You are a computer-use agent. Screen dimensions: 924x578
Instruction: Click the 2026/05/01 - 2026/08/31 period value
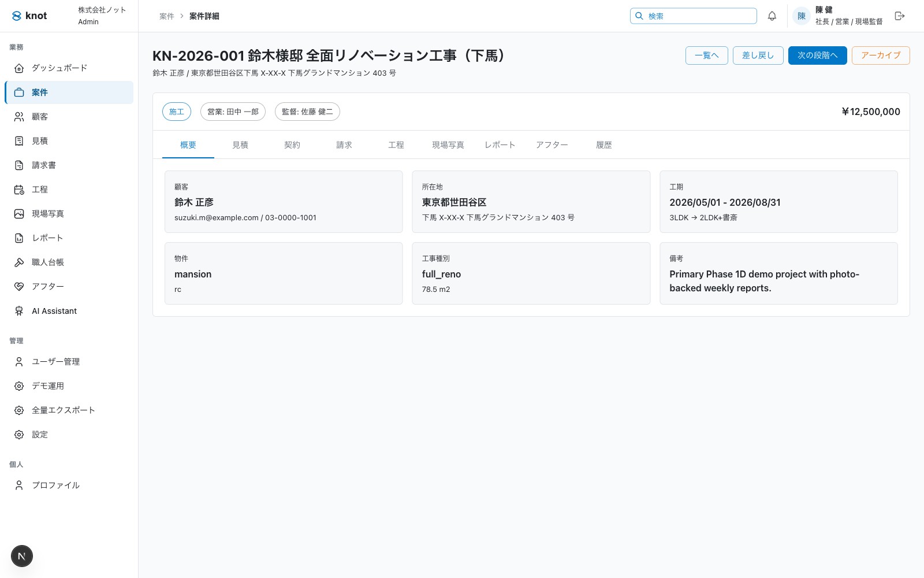tap(725, 202)
